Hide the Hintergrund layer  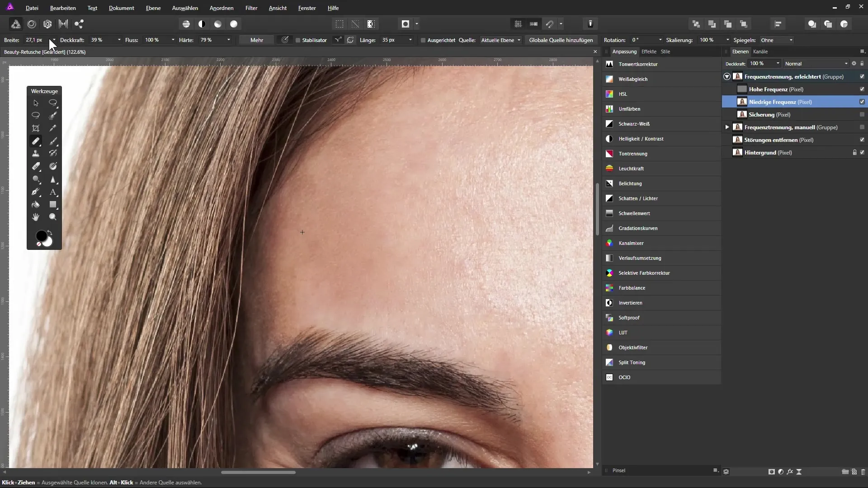862,153
